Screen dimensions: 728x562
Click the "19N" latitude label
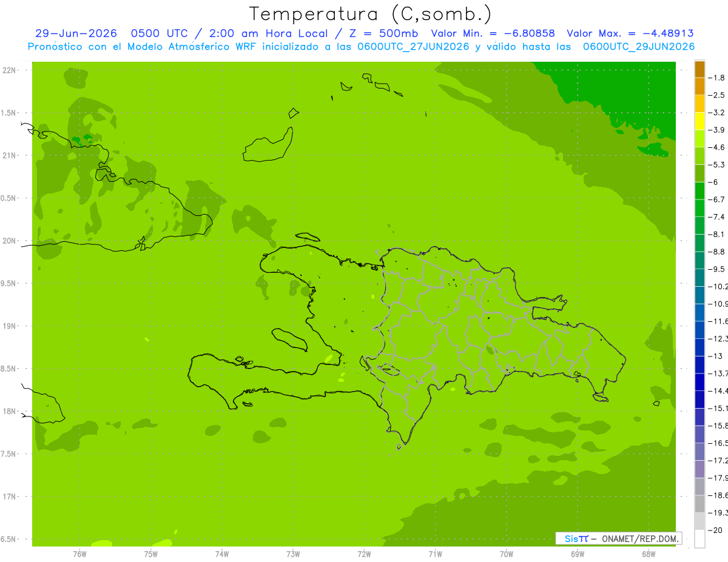point(8,326)
